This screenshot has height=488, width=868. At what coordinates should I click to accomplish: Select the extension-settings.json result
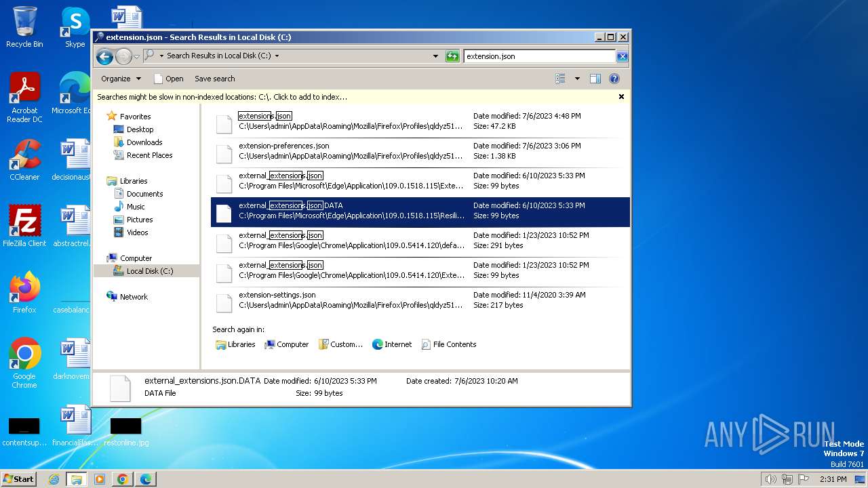(420, 302)
